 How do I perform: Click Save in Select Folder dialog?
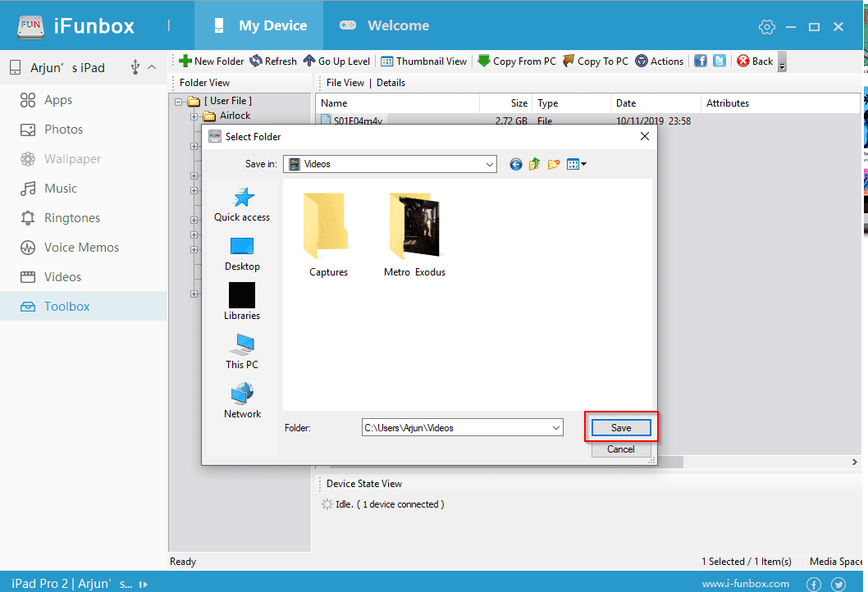pos(621,428)
